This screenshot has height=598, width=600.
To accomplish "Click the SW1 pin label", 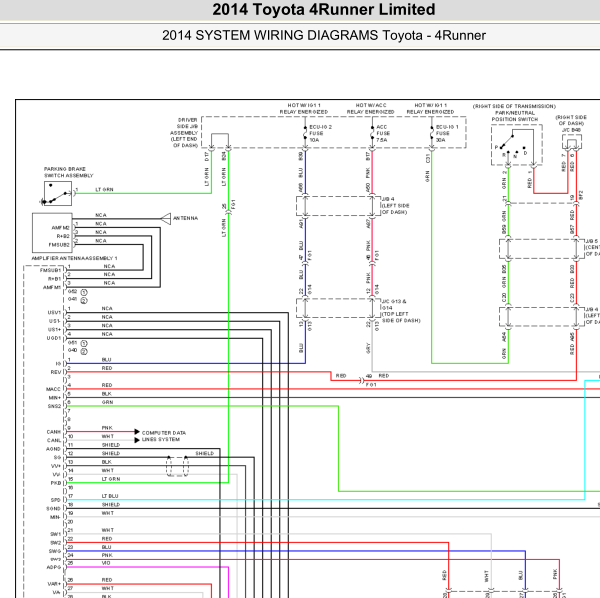I will (x=55, y=534).
